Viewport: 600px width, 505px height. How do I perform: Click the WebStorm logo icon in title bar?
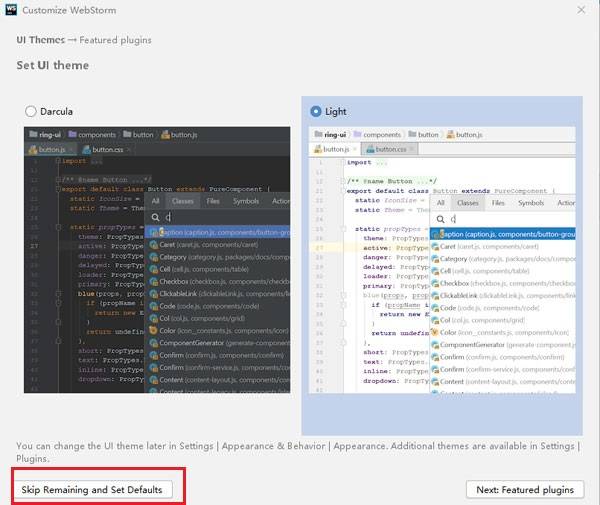(x=11, y=10)
